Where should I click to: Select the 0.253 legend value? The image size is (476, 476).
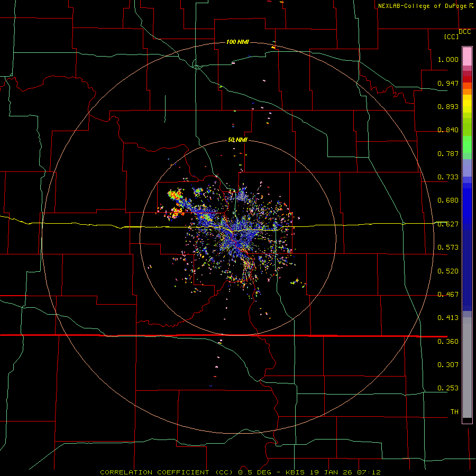point(448,388)
